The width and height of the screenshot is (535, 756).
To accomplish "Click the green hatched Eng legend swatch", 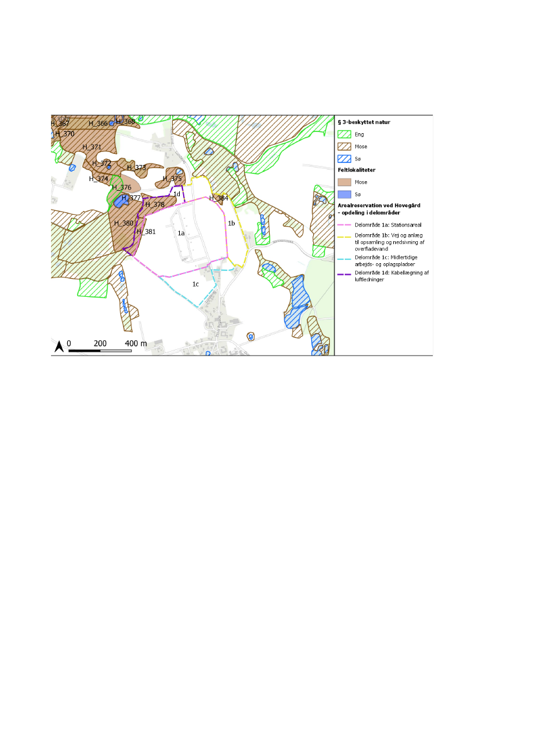I will [x=344, y=135].
